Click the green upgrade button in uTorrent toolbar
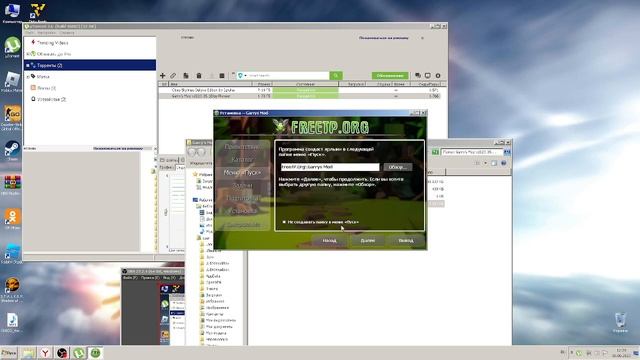The height and width of the screenshot is (360, 640). click(x=390, y=76)
